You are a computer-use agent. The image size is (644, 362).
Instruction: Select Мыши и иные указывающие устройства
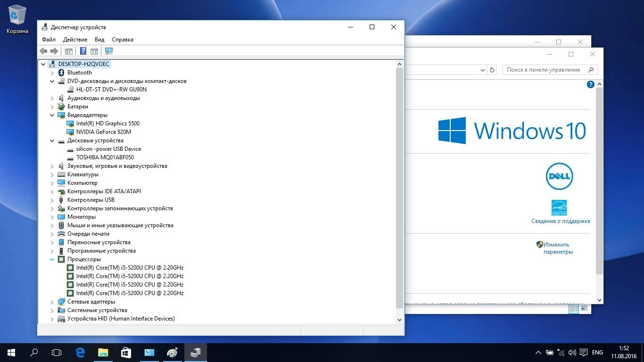coord(120,225)
